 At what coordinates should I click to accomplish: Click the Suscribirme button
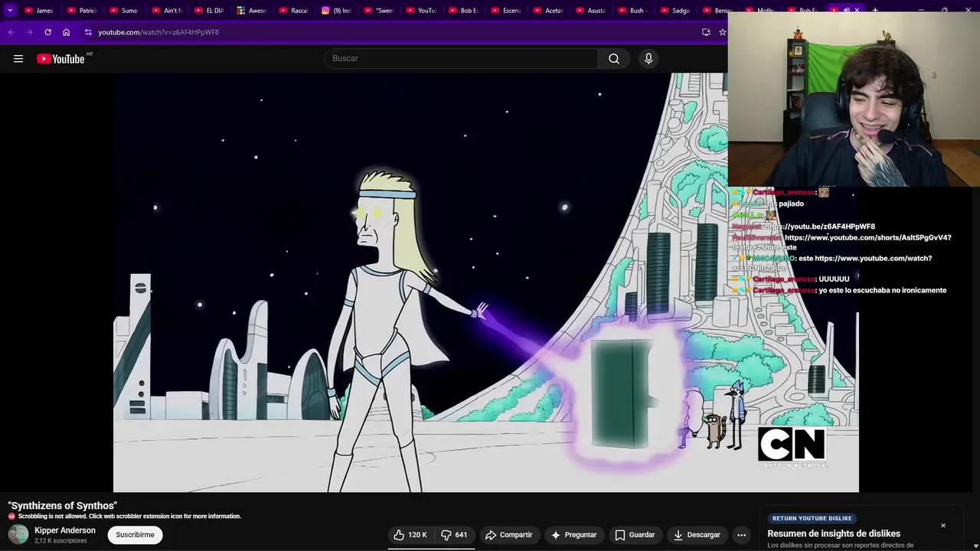click(135, 535)
